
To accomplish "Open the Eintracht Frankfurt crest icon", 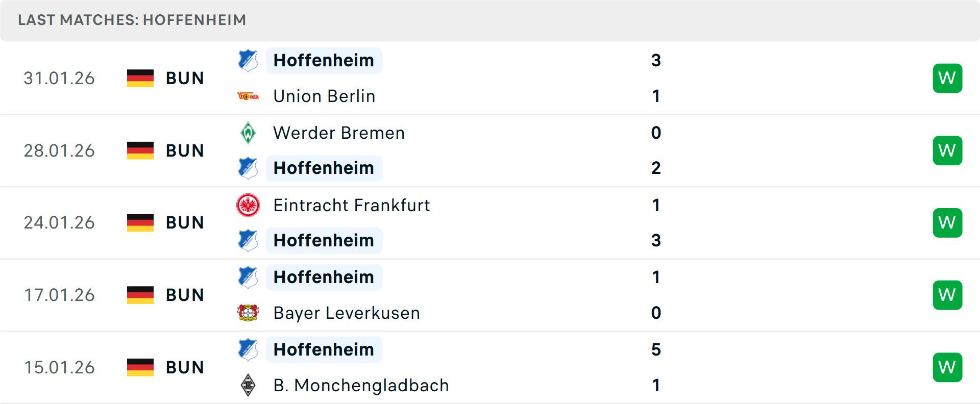I will [248, 205].
